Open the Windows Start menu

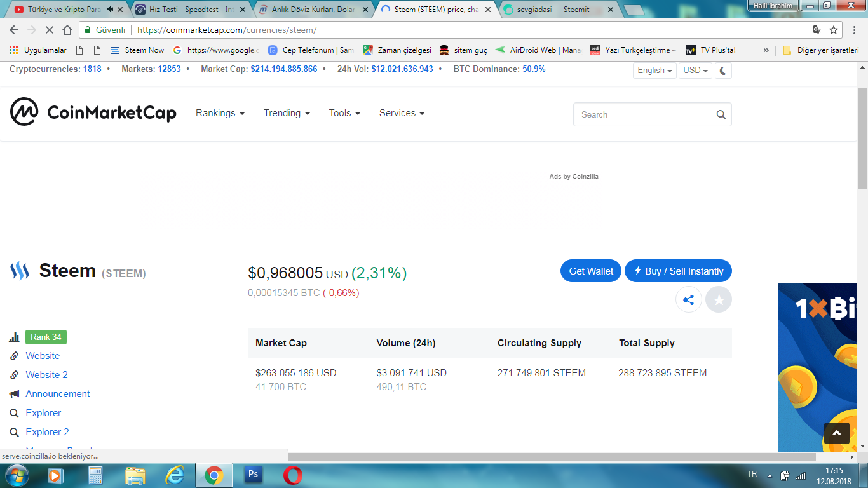[17, 475]
